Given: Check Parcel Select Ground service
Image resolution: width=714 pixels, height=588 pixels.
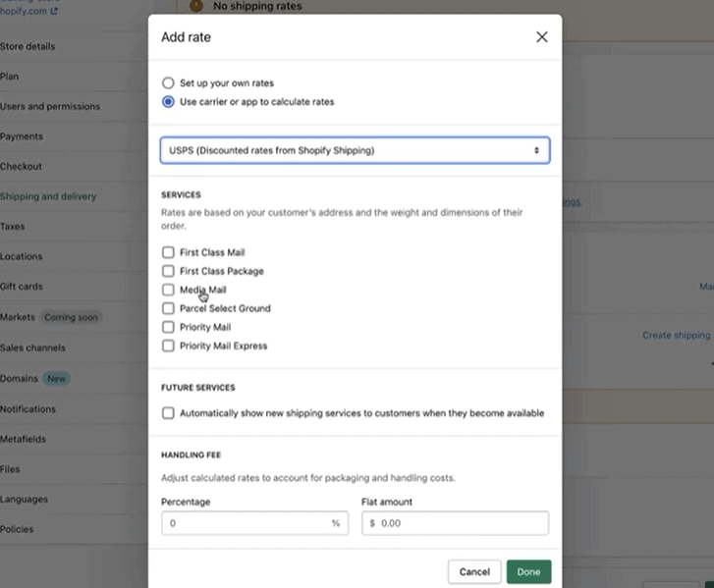Looking at the screenshot, I should click(x=168, y=308).
